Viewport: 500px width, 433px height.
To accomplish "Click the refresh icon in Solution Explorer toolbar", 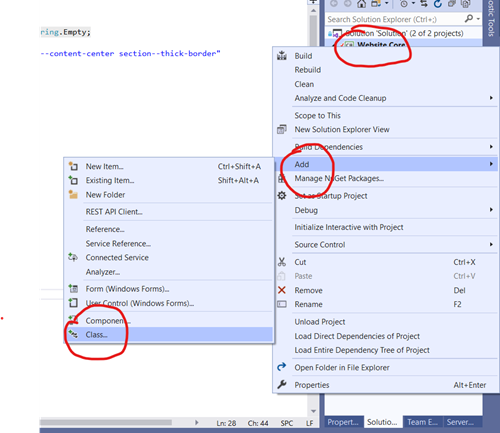I will [438, 4].
